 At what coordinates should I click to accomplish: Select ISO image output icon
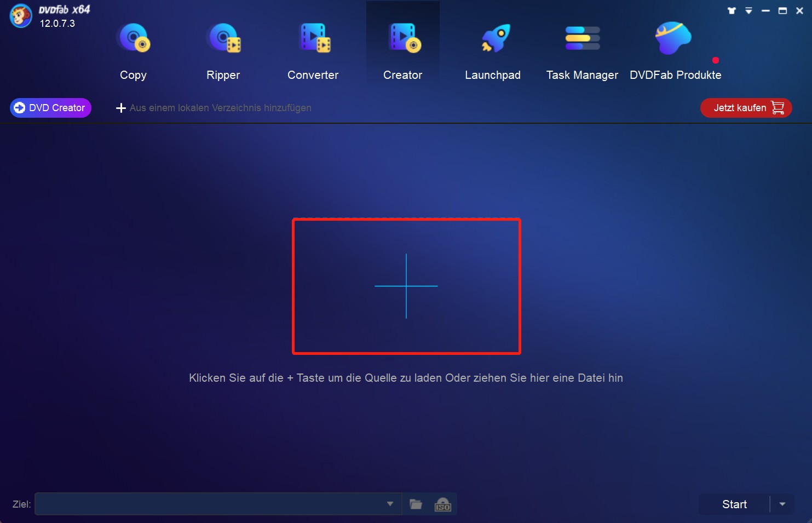(442, 504)
